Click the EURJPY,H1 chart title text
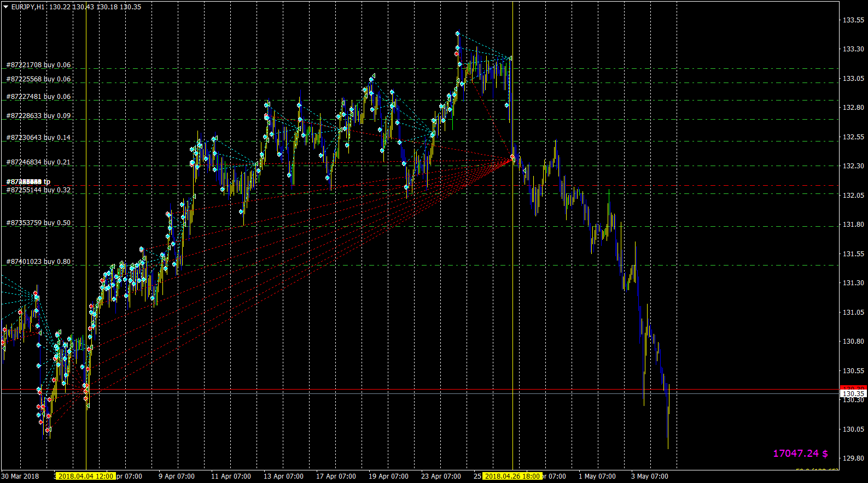Screen dimensions: 868x483 tap(28, 7)
